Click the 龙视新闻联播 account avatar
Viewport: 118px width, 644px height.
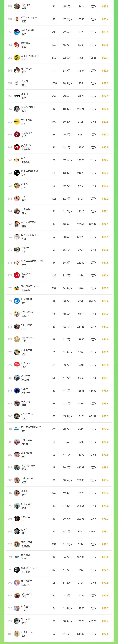(17, 32)
